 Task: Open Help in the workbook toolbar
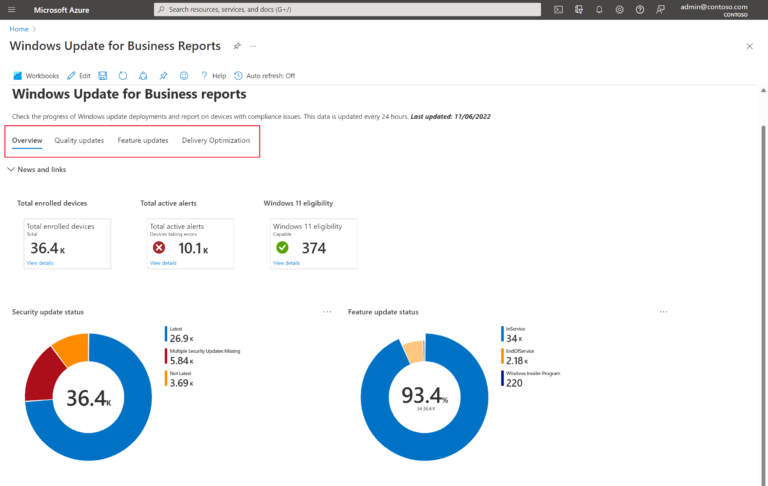click(x=213, y=75)
